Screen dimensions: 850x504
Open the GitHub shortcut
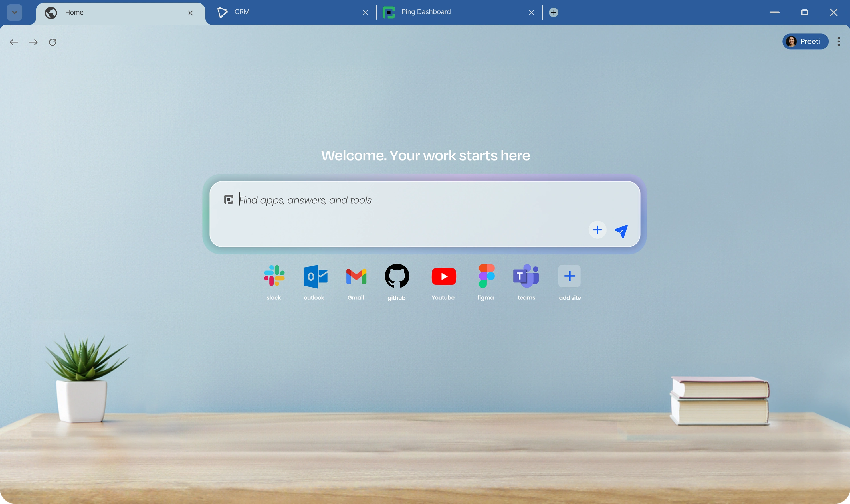[396, 276]
